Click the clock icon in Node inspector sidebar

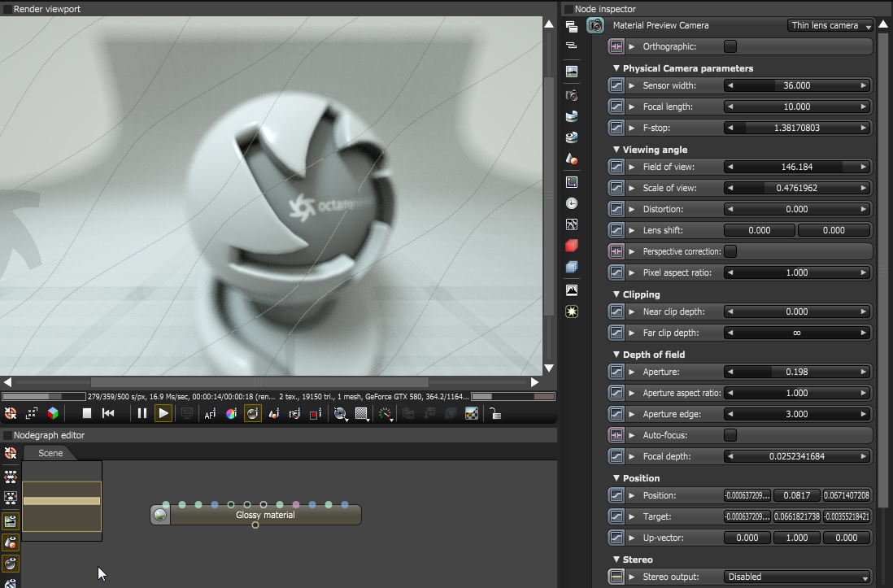572,203
